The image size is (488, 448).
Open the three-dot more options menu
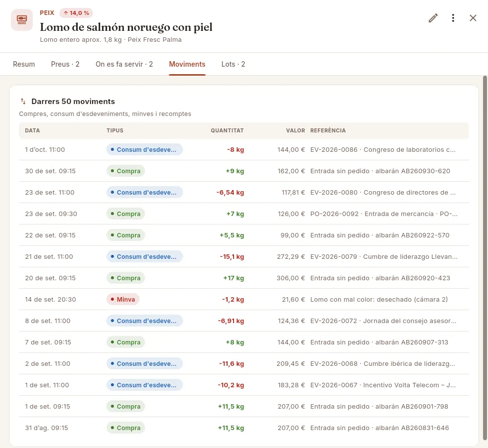coord(453,18)
